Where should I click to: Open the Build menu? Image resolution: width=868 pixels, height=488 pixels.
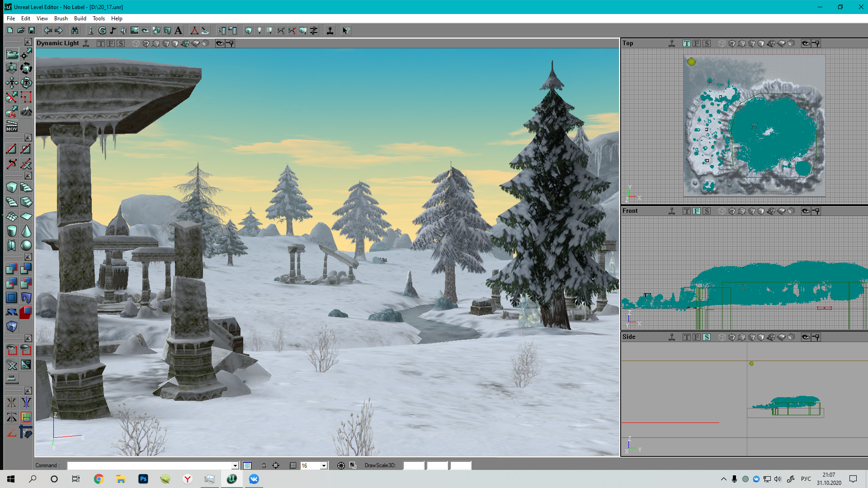80,19
